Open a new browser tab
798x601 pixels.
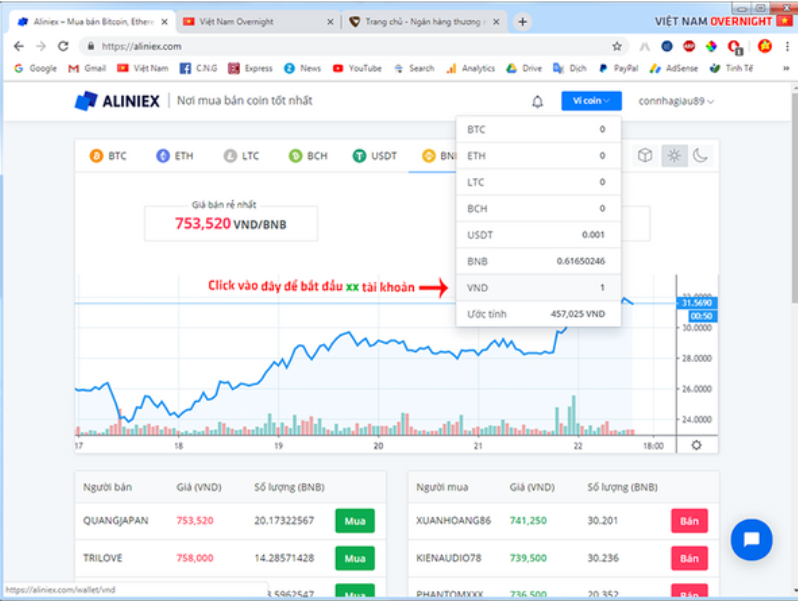(522, 22)
